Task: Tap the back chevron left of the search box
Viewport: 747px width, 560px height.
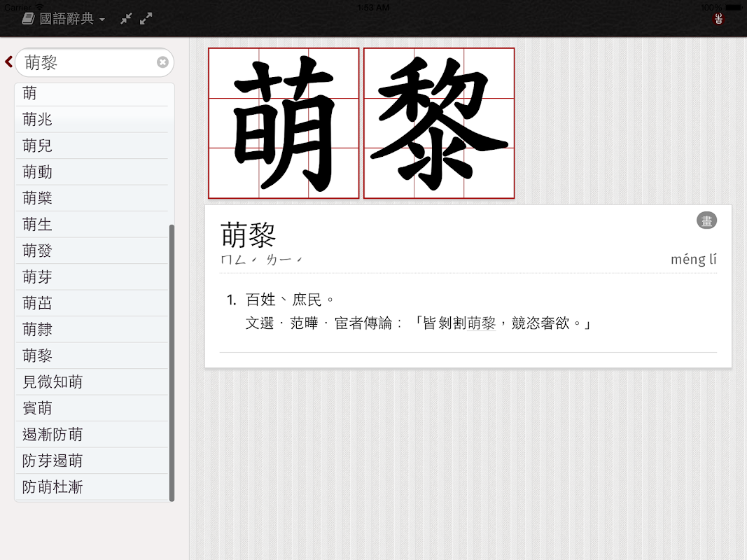Action: pyautogui.click(x=8, y=62)
